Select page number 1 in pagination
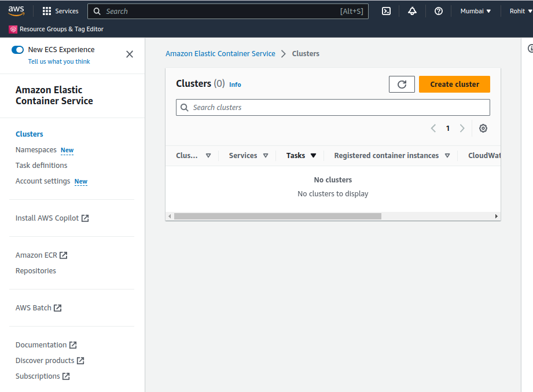Screen dimensions: 533x392 [448, 128]
